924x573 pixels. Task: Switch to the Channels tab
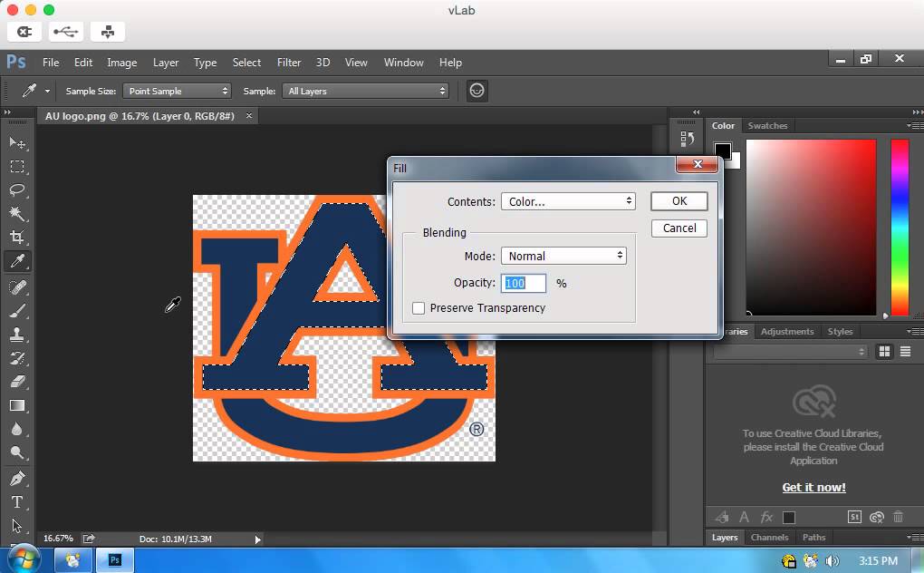pyautogui.click(x=769, y=537)
